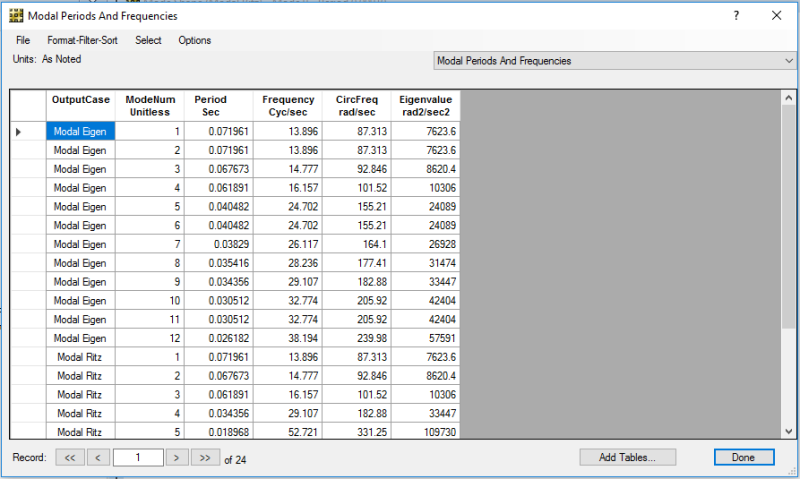The image size is (800, 479).
Task: Click the Frequency Cyc/sec column header
Action: click(x=288, y=106)
